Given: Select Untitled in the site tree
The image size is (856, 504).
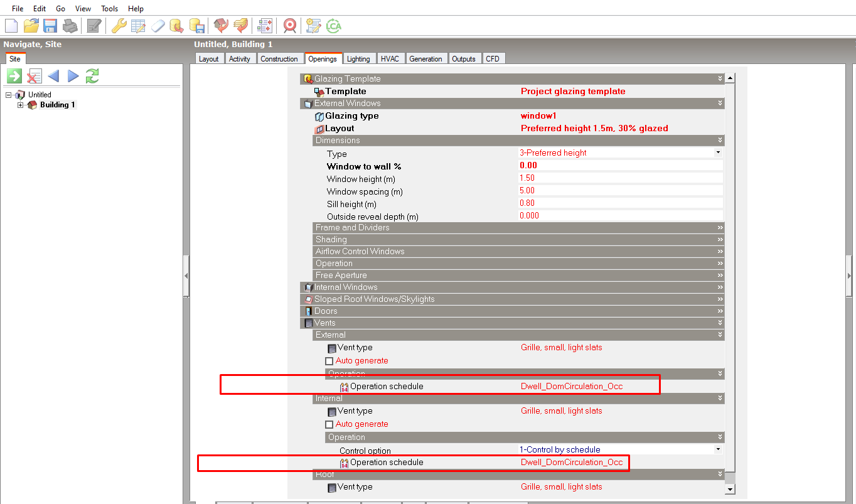Looking at the screenshot, I should pyautogui.click(x=40, y=95).
